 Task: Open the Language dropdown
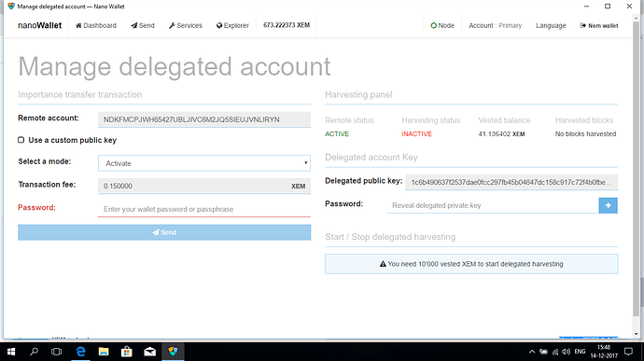click(x=551, y=25)
